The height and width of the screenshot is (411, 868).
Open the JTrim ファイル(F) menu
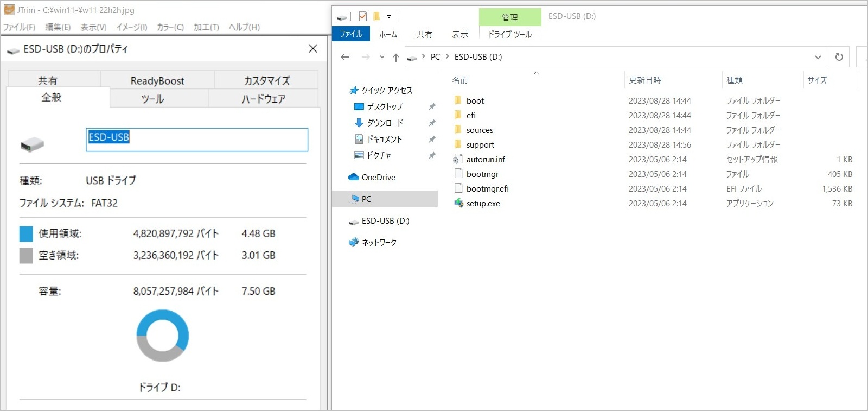click(19, 27)
